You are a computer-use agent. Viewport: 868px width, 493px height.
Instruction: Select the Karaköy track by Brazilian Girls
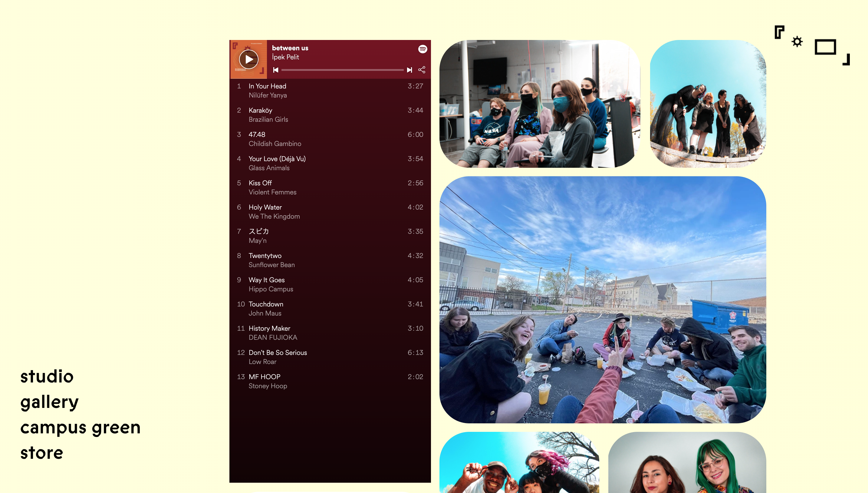coord(260,111)
